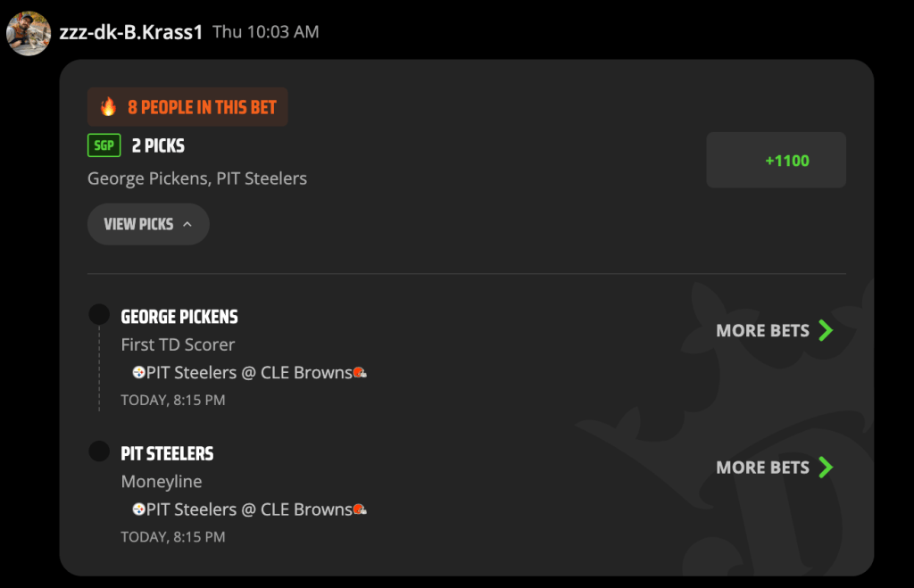Select the PIT Steelers pick bullet
The width and height of the screenshot is (914, 588).
click(99, 451)
